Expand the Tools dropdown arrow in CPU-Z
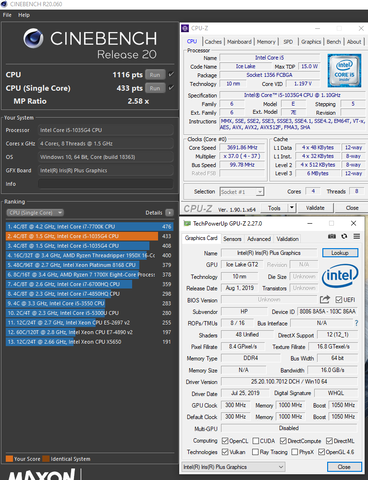368x480 pixels. click(292, 208)
